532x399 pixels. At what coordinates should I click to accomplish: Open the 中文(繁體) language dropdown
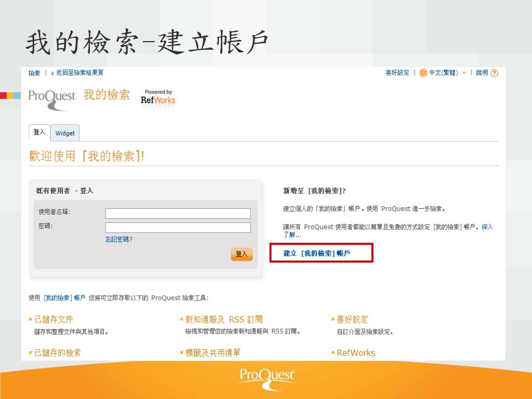tap(443, 73)
